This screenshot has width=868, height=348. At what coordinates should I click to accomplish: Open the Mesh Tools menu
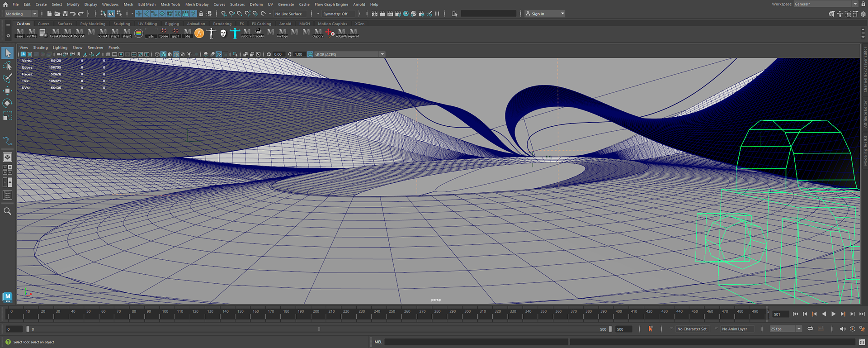[170, 4]
